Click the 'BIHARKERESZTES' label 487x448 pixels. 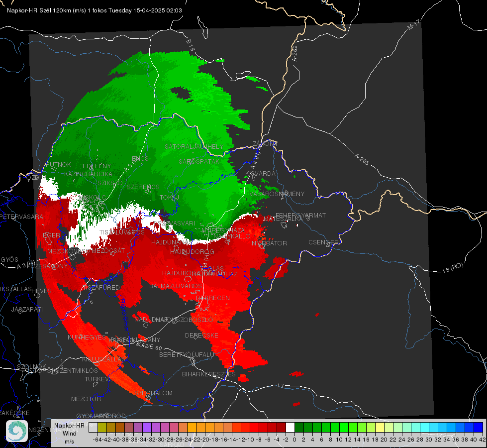(x=209, y=374)
